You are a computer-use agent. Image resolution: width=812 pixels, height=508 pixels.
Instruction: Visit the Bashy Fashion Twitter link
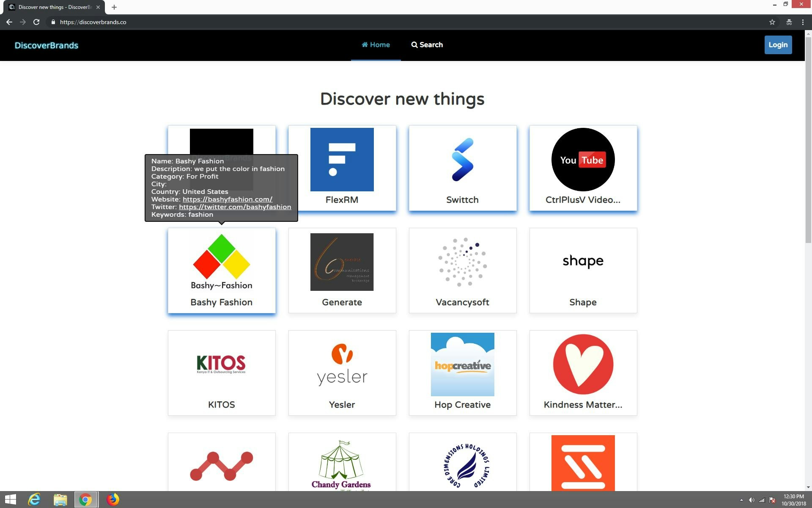coord(235,207)
